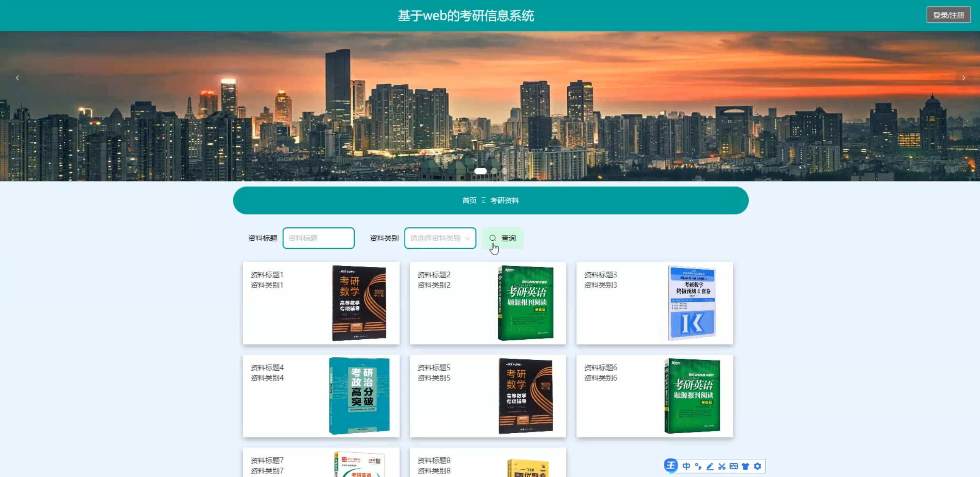
Task: Open the green book cover for 资料标题6
Action: coord(692,396)
